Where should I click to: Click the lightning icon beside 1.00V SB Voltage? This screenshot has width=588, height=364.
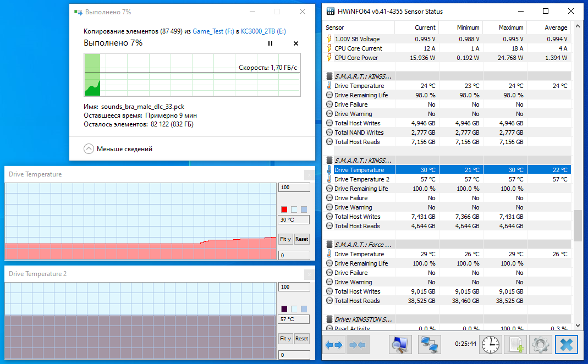coord(329,39)
